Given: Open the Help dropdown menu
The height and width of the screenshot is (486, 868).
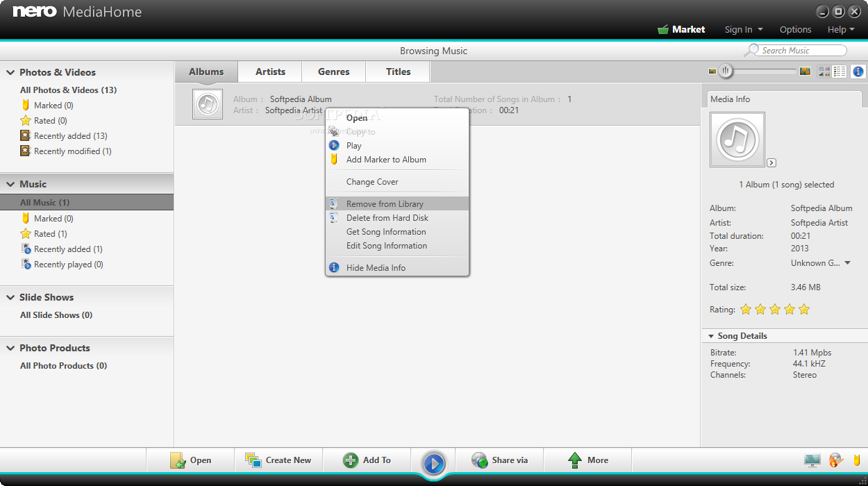Looking at the screenshot, I should [x=841, y=30].
